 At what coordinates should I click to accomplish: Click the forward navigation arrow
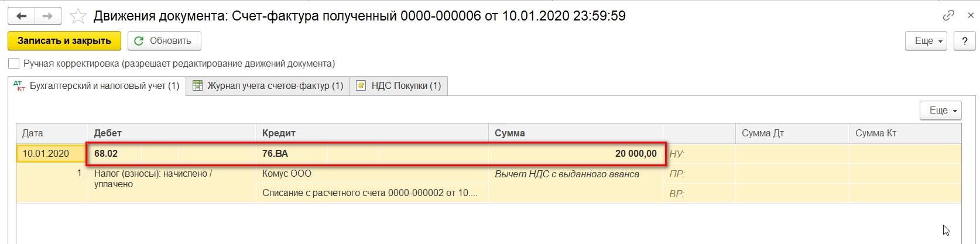click(48, 16)
